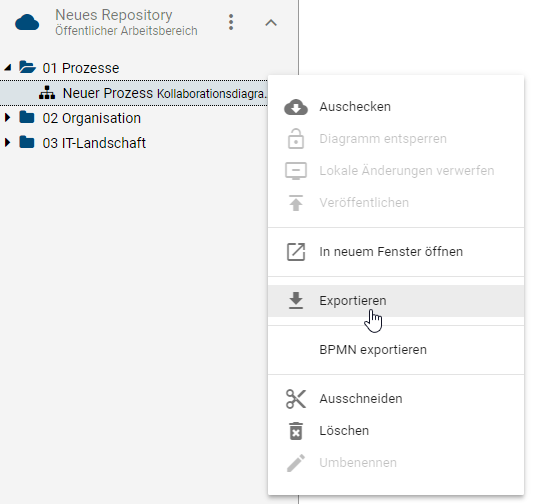
Task: Collapse the 01 Prozesse folder arrow
Action: tap(8, 68)
